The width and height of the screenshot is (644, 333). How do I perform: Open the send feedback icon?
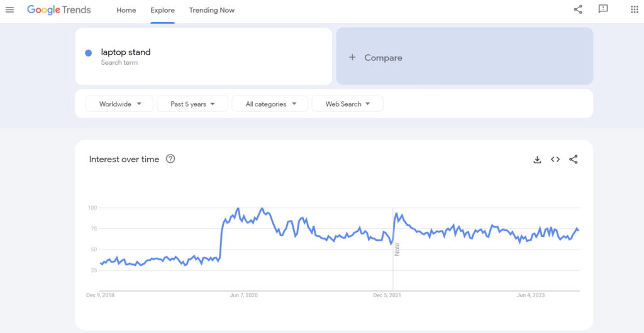(x=603, y=9)
